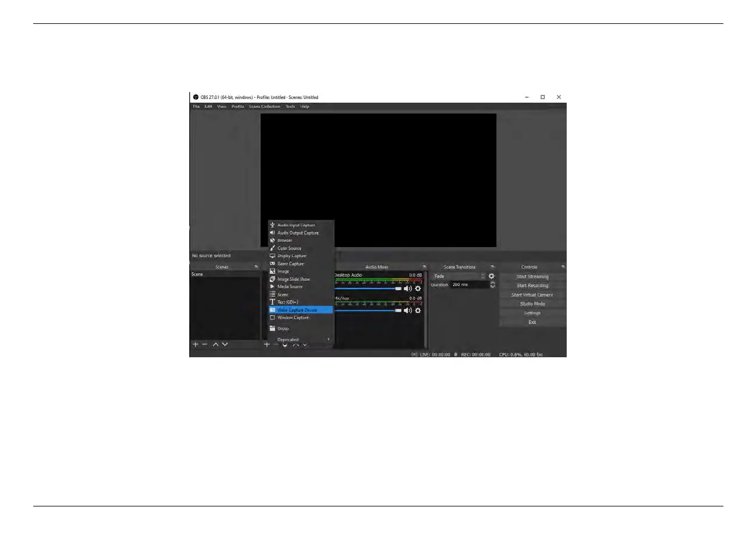
Task: Click the "REC: 00:00:00" status text
Action: coord(475,354)
